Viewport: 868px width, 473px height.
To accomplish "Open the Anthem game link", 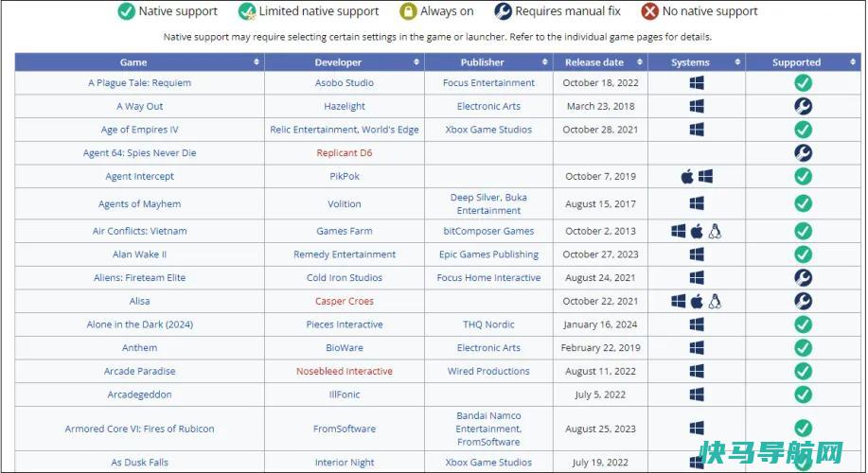I will pyautogui.click(x=139, y=348).
